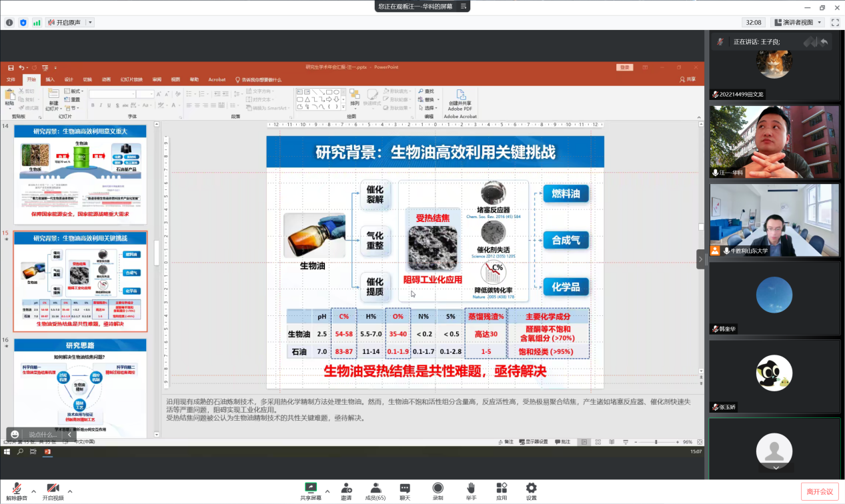Click the red 离开会议 leave button
This screenshot has width=845, height=504.
(820, 491)
